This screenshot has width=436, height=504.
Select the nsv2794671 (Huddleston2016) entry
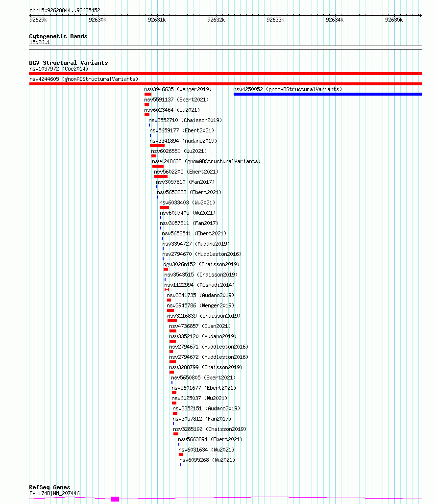click(209, 347)
